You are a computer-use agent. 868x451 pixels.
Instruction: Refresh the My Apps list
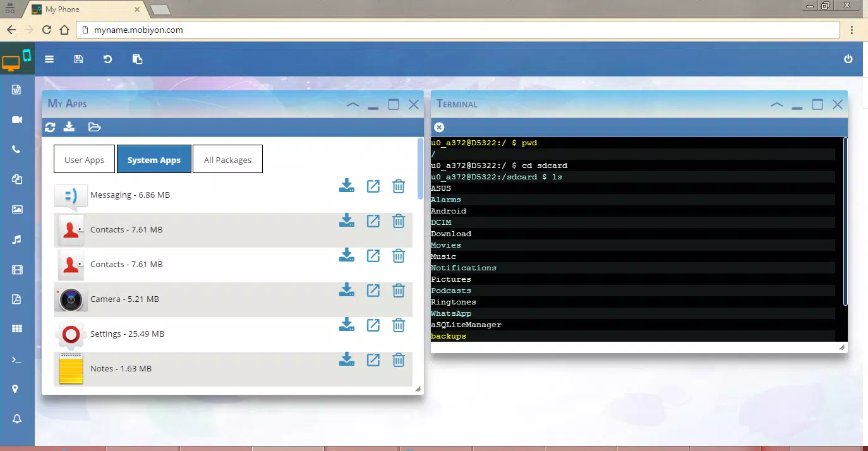click(x=50, y=127)
